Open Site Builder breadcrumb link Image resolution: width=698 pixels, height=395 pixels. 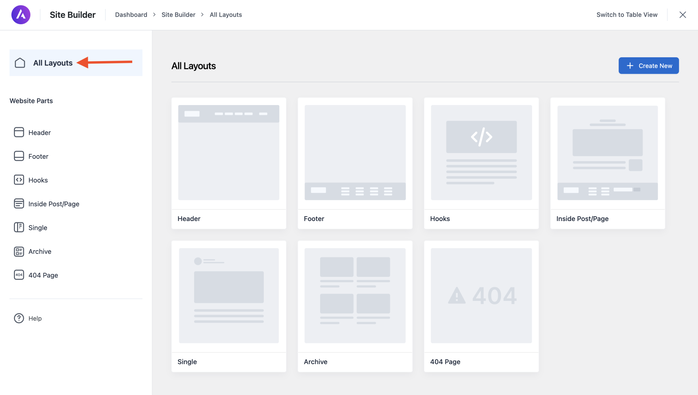click(x=178, y=15)
